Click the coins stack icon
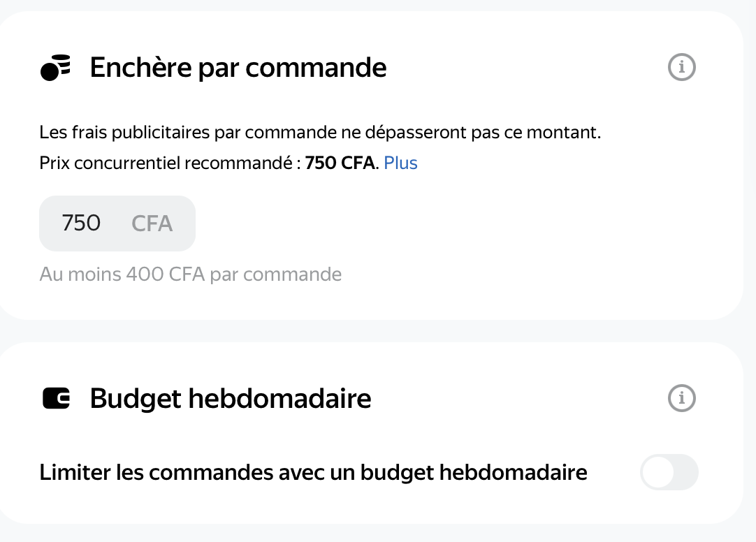The width and height of the screenshot is (756, 542). coord(55,68)
